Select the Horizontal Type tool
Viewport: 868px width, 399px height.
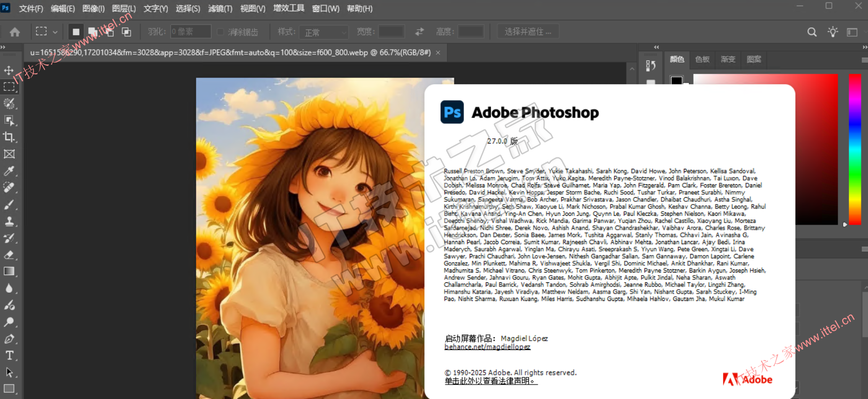(9, 355)
